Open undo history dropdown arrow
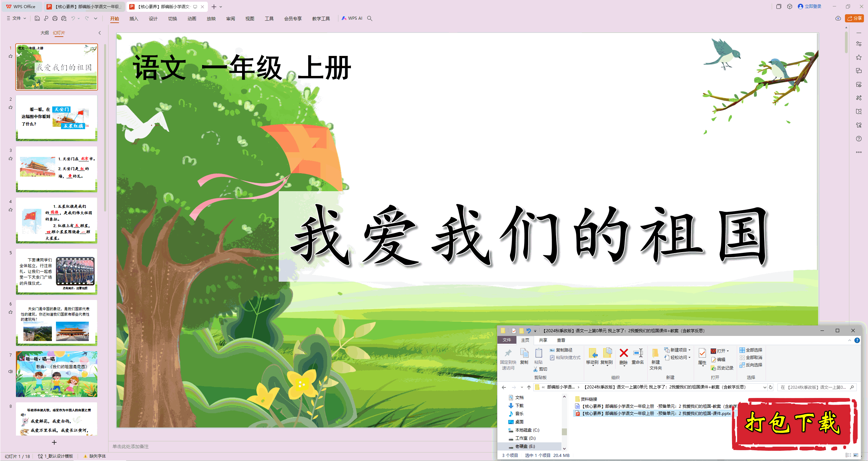The image size is (868, 461). click(x=79, y=18)
